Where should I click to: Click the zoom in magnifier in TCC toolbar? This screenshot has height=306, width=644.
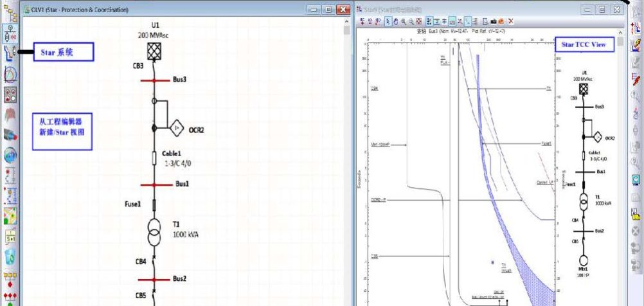click(403, 21)
